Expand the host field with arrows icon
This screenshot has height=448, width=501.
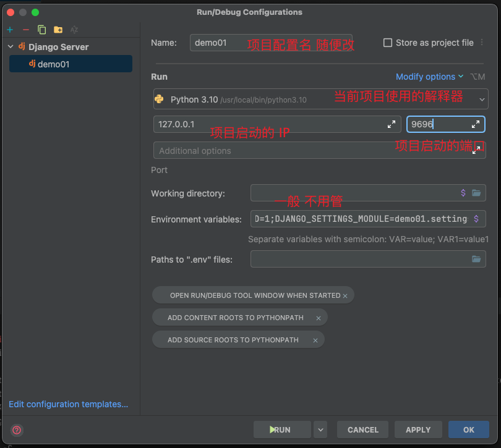[x=392, y=124]
